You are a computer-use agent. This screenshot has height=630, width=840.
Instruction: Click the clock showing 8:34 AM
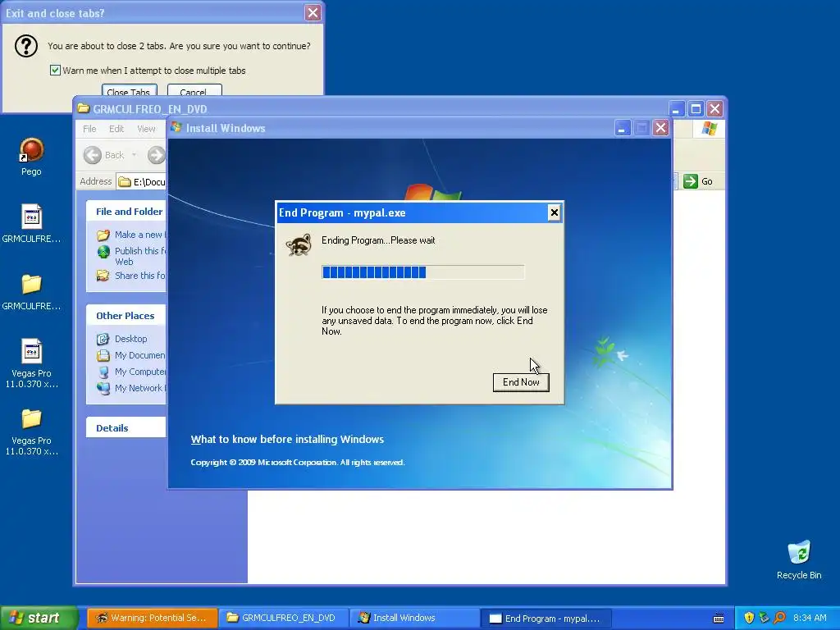(810, 618)
